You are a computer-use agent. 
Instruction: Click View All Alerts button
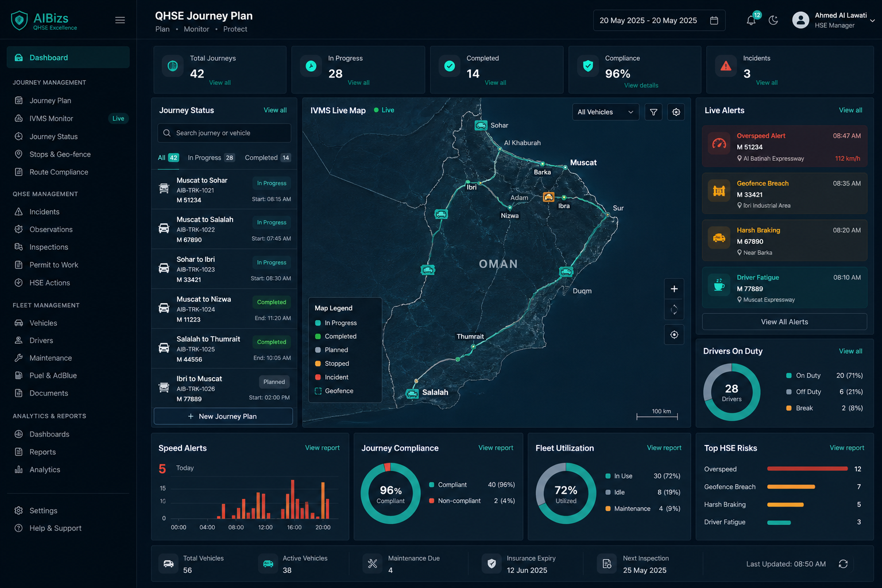[784, 322]
